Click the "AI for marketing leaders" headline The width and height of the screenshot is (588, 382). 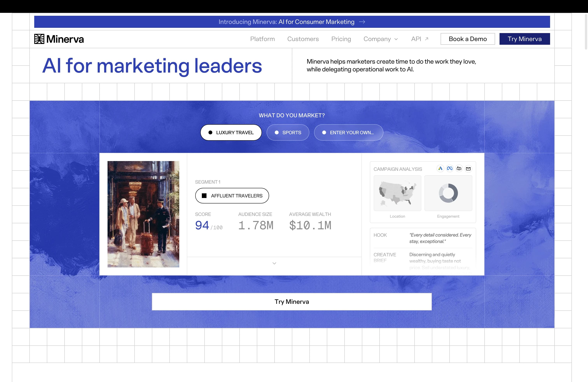(152, 66)
